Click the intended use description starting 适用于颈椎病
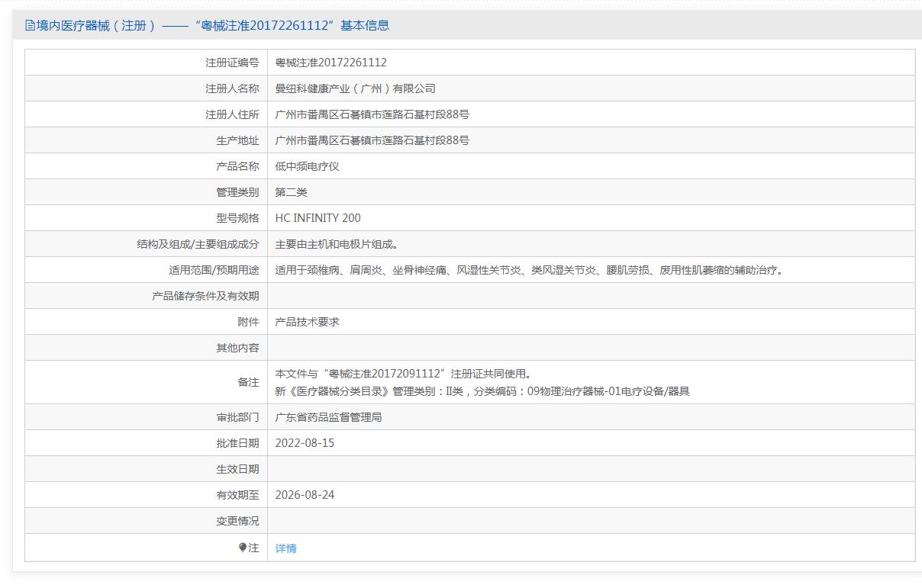This screenshot has height=588, width=922. tap(530, 270)
